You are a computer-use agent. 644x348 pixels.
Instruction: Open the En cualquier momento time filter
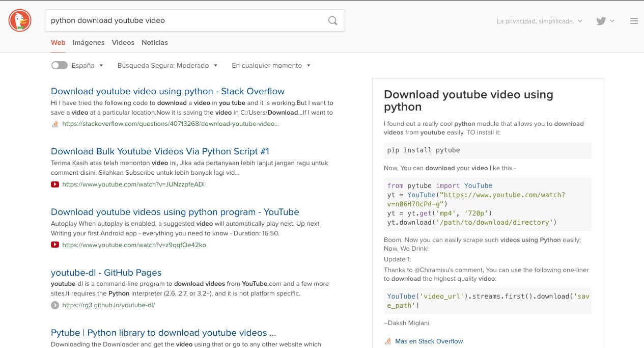click(271, 66)
